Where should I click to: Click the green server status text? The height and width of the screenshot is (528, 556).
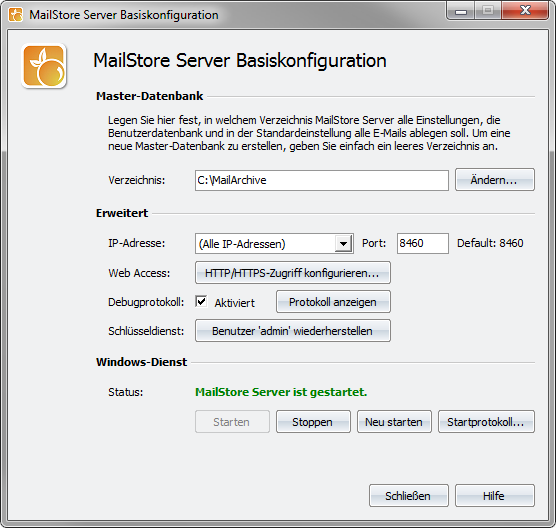click(281, 392)
